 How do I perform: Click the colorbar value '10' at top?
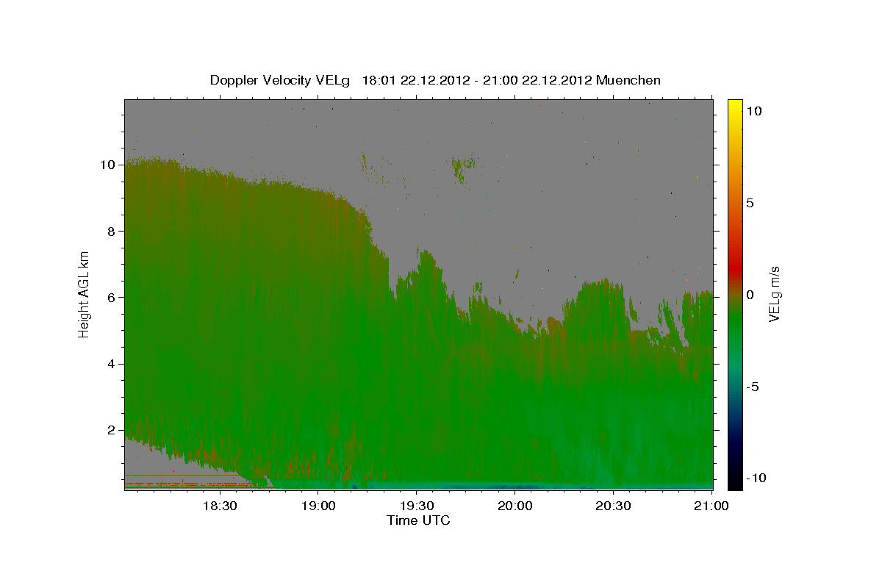[753, 111]
